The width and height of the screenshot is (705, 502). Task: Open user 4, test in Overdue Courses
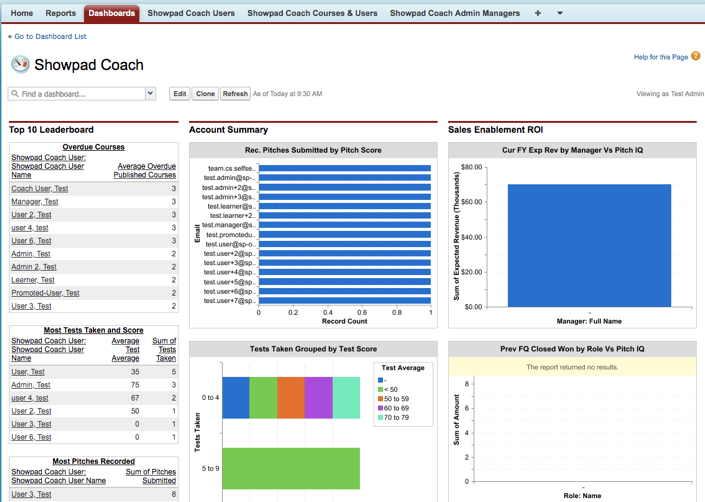click(30, 228)
